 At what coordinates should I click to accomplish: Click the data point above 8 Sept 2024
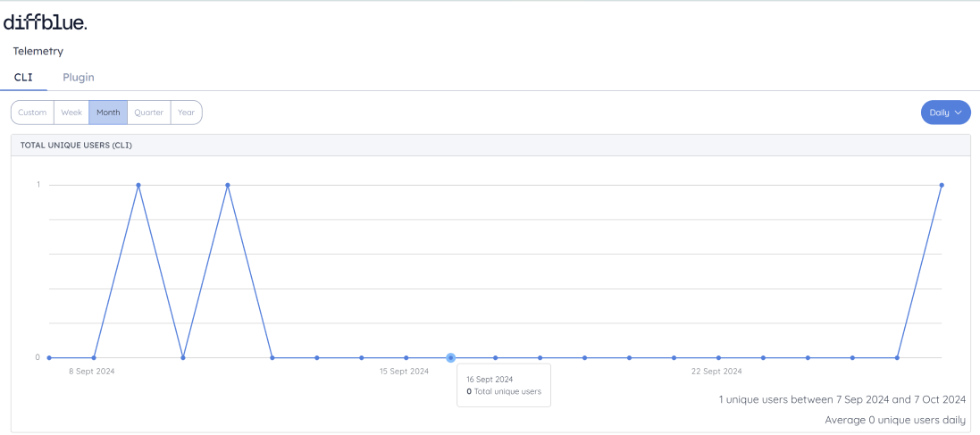coord(94,357)
